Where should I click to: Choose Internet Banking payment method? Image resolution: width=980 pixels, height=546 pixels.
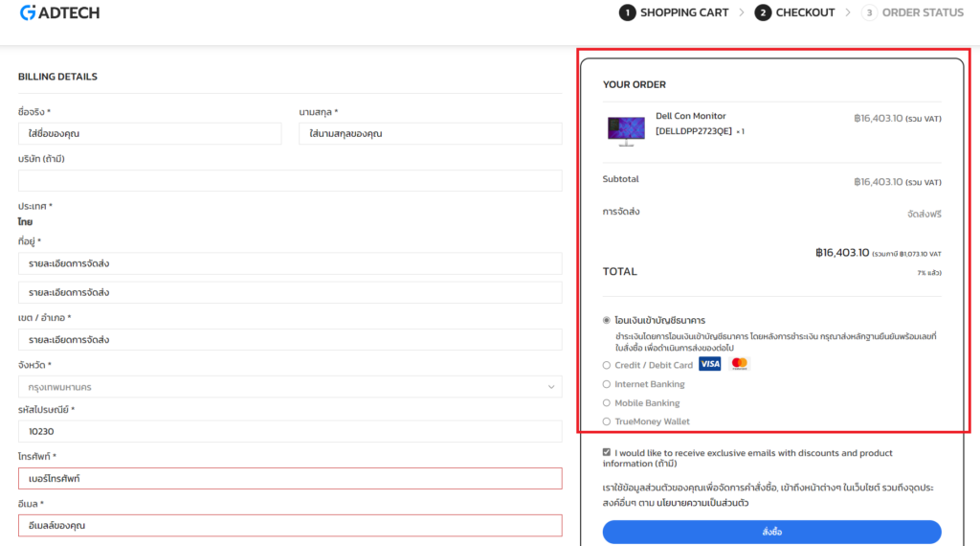[607, 384]
